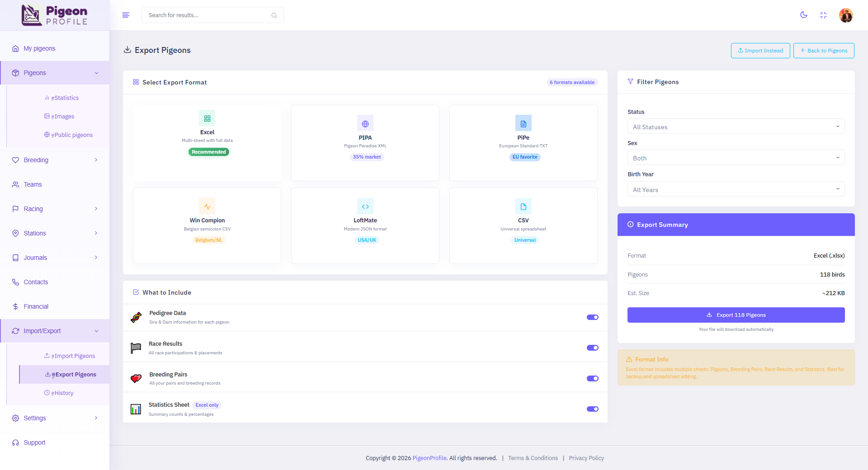Disable the Statistics Sheet toggle

coord(592,409)
